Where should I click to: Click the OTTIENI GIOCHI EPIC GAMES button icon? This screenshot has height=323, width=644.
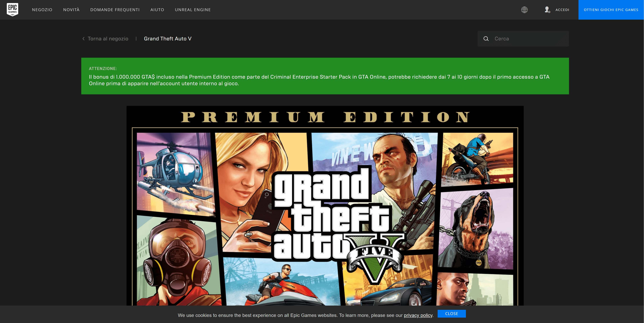(x=611, y=9)
